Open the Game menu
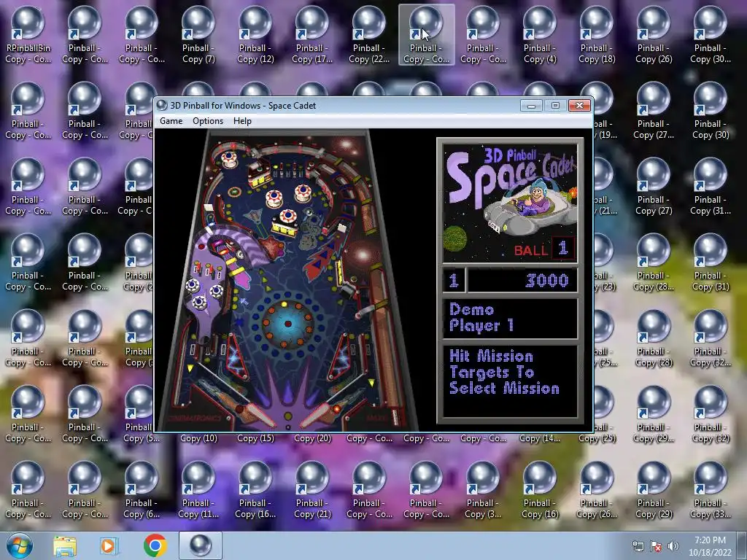 tap(171, 121)
